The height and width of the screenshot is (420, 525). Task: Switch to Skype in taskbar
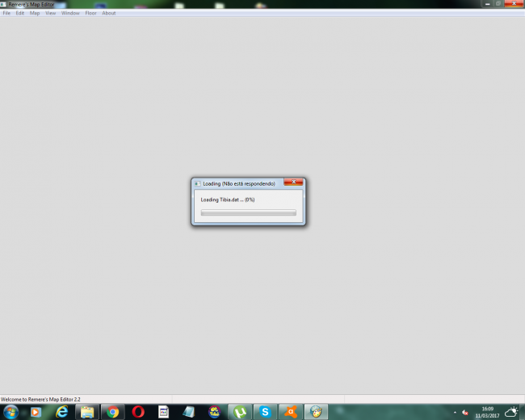pyautogui.click(x=265, y=412)
